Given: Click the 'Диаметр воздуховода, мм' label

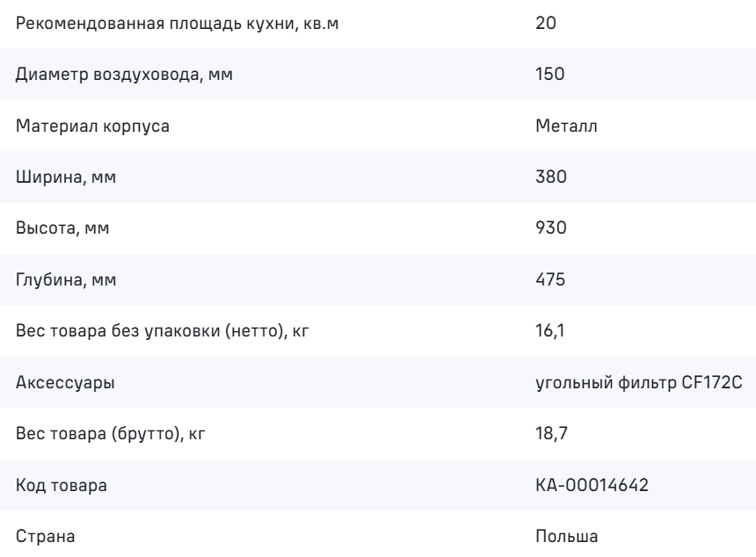Looking at the screenshot, I should [125, 74].
